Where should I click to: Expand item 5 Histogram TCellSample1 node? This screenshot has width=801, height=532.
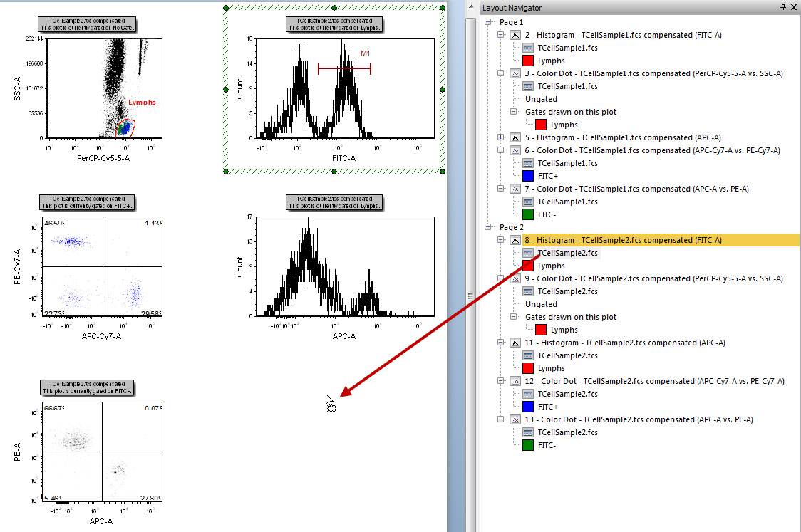click(502, 137)
